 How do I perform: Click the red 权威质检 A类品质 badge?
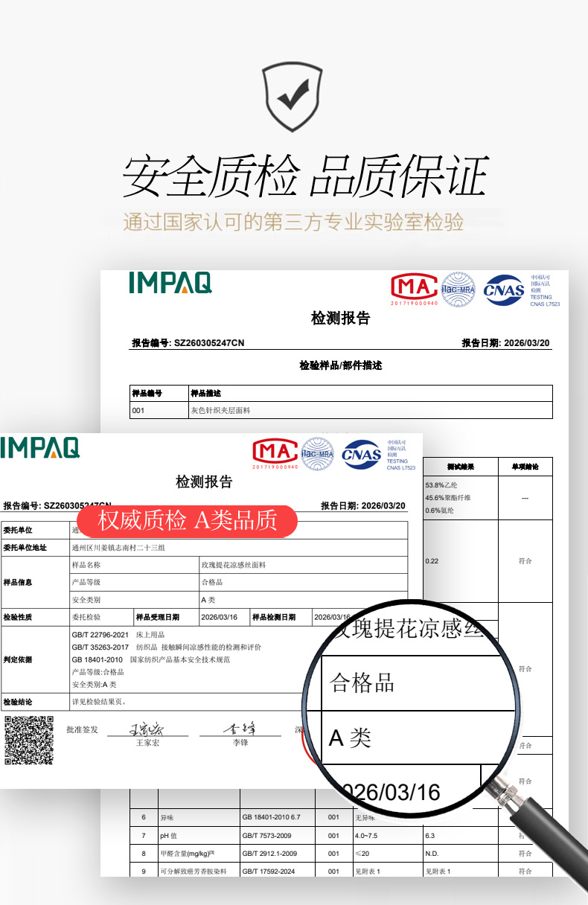coord(188,521)
